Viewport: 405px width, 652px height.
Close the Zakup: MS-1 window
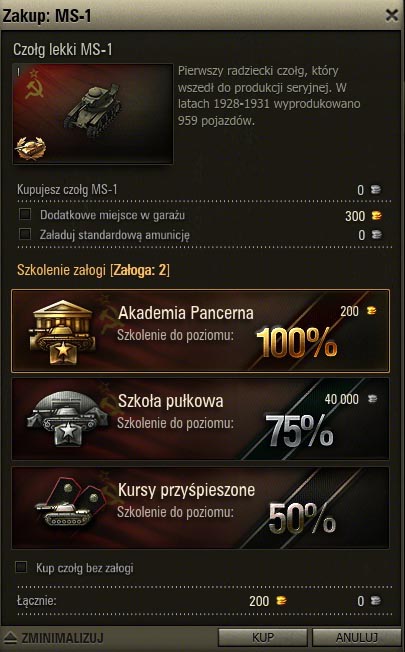tap(392, 15)
